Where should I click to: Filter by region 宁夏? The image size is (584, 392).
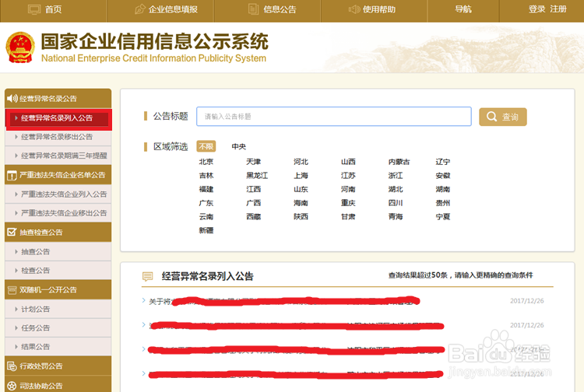443,217
